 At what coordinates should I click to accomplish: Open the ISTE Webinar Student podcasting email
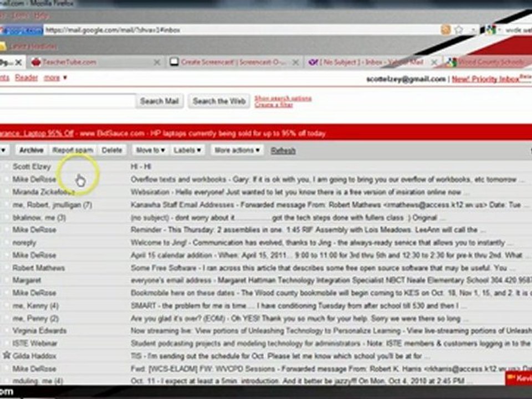coord(266,344)
